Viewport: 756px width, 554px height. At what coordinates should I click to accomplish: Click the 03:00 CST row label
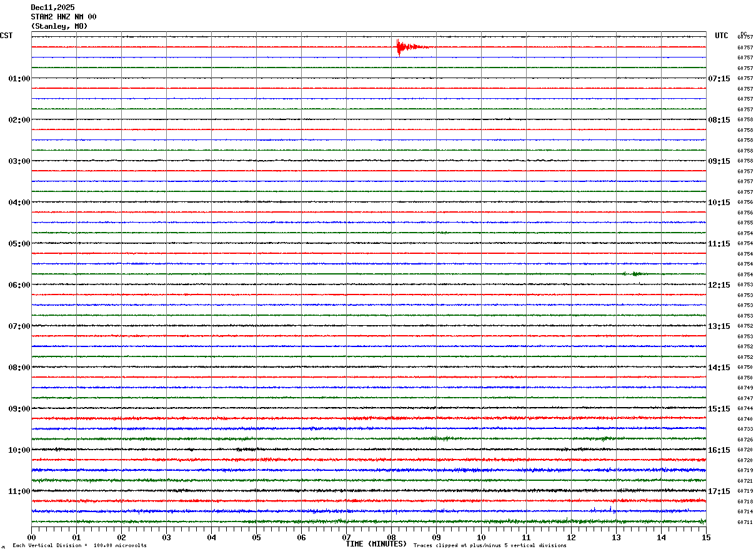19,161
